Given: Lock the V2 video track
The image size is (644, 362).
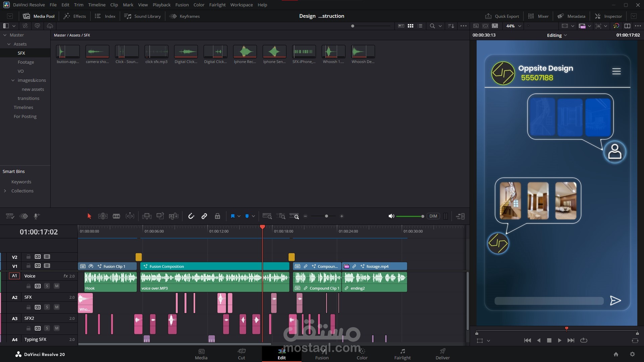Looking at the screenshot, I should pos(29,257).
